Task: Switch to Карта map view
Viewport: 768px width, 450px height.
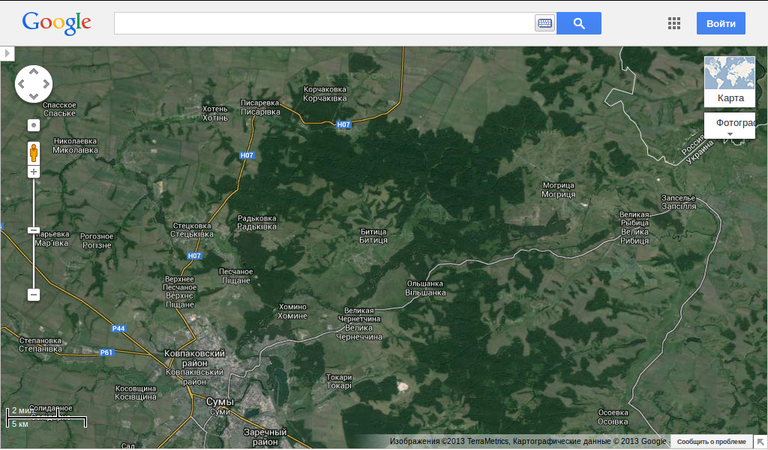Action: point(730,82)
